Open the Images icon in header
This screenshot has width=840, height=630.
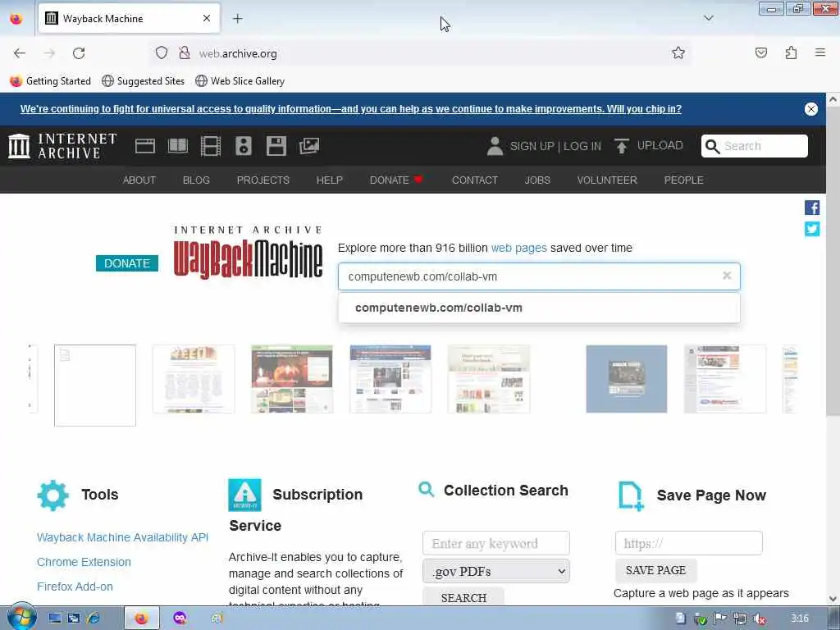click(309, 146)
